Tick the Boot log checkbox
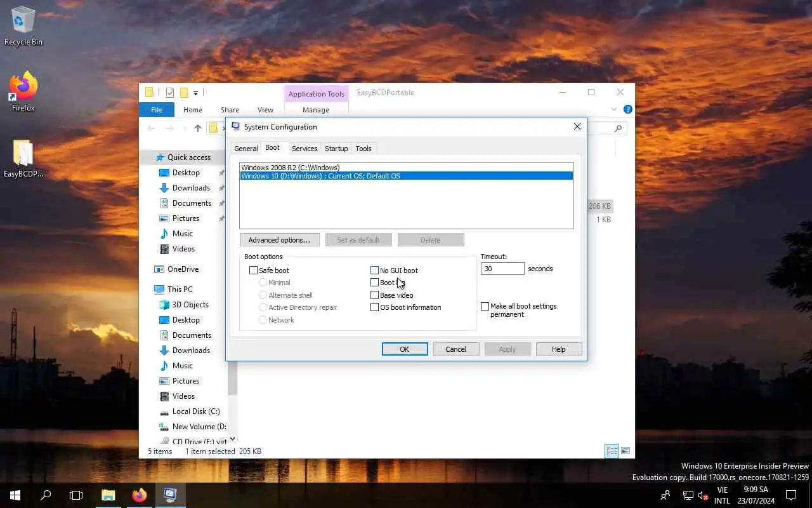The width and height of the screenshot is (812, 508). pyautogui.click(x=374, y=283)
